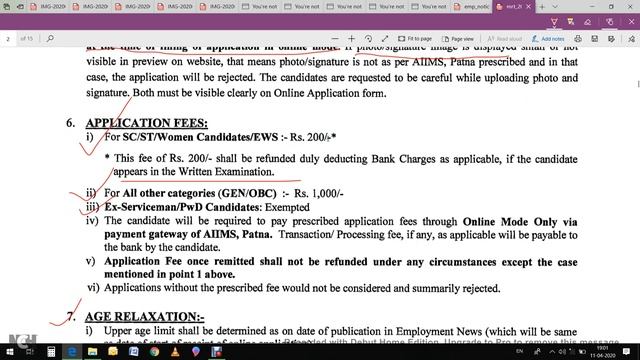
Task: Click the "SC/ST/Women Candidates/EWS" text
Action: pos(200,137)
